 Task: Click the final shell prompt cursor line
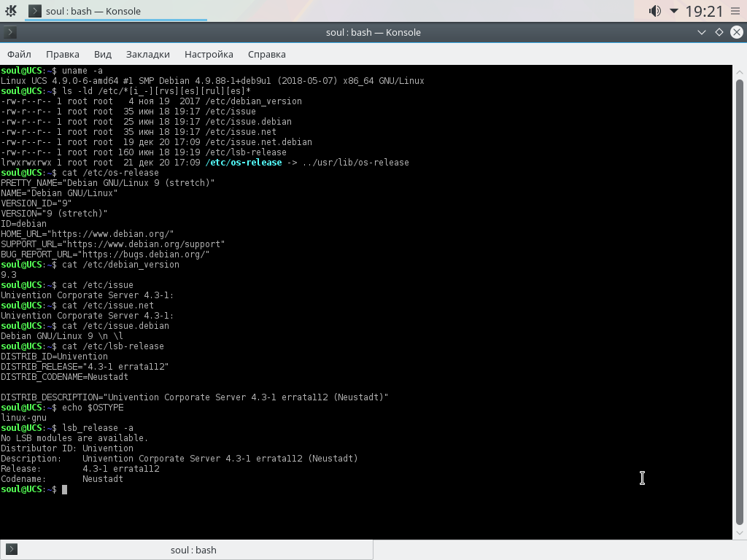coord(34,489)
